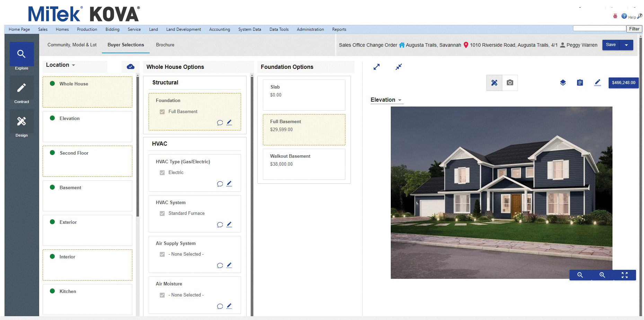Toggle the Electric checkbox under HVAC Type

pyautogui.click(x=162, y=172)
